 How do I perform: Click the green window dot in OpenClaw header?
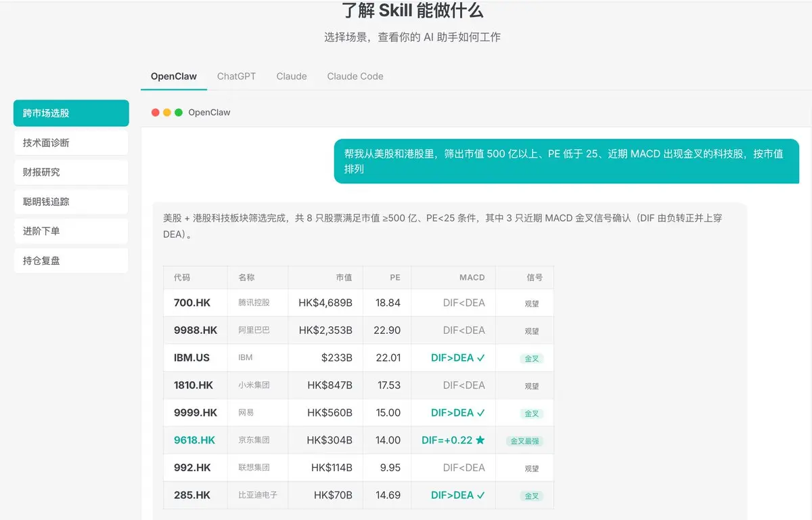pyautogui.click(x=179, y=112)
